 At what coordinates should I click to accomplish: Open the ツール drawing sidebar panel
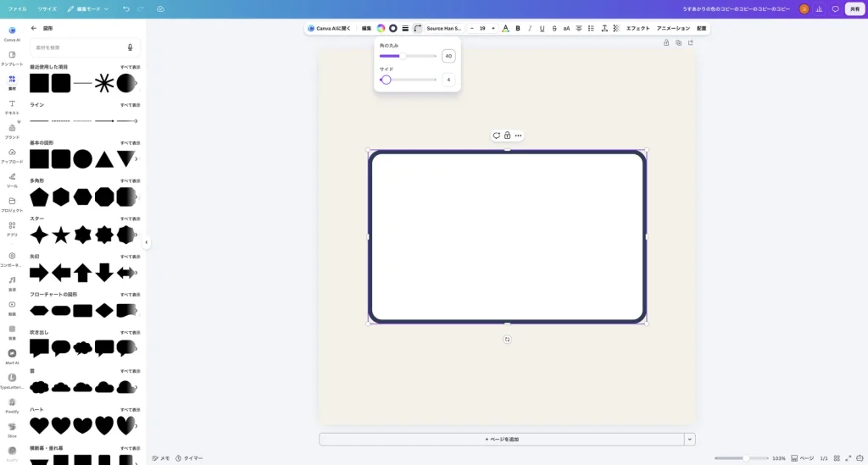[x=12, y=180]
